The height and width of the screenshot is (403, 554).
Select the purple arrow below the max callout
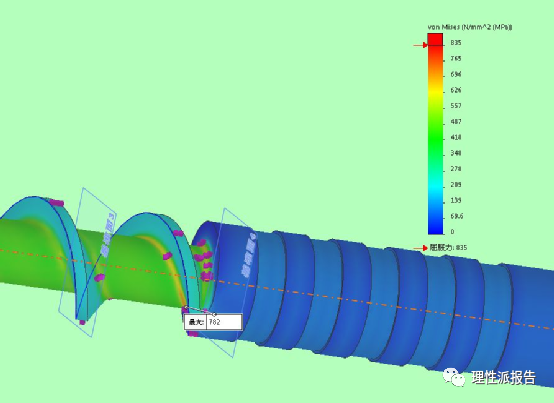pos(193,333)
